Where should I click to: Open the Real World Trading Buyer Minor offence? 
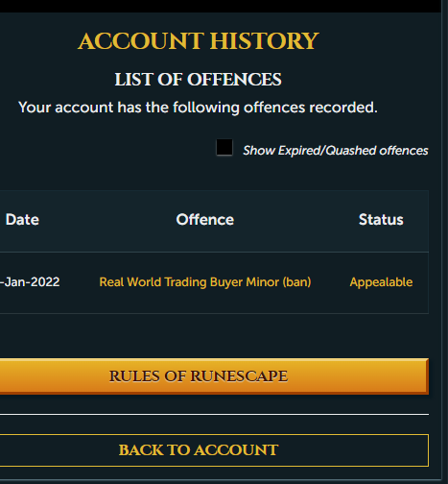click(205, 282)
